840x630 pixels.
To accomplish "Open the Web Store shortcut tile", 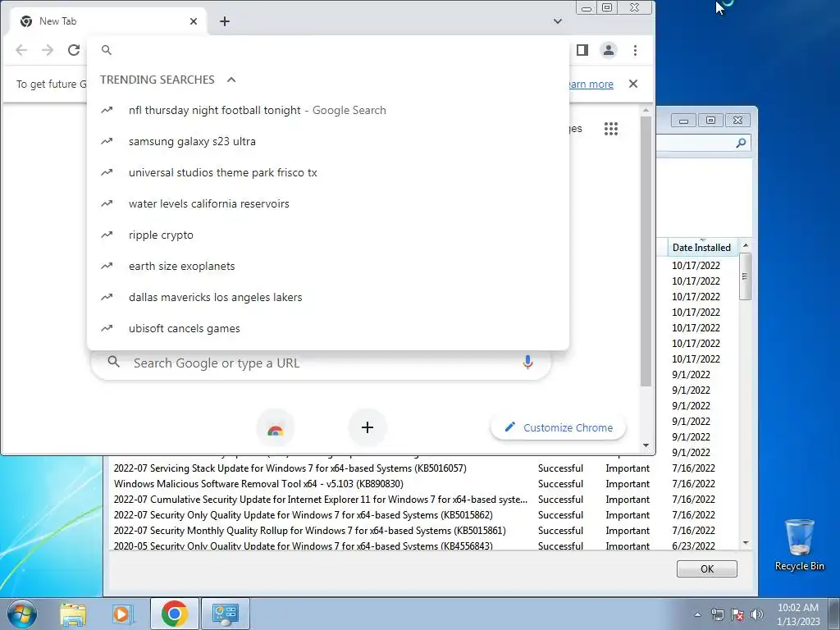I will [x=276, y=428].
